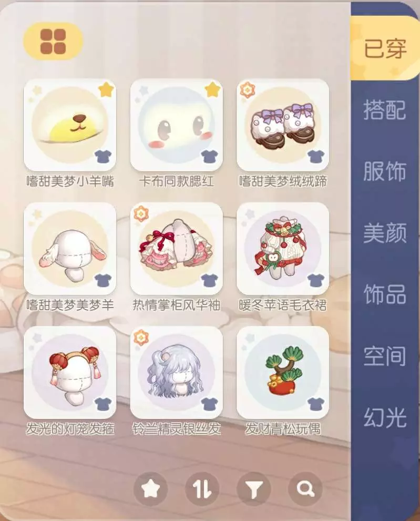This screenshot has height=521, width=420.
Task: Select the 发光的灯笼发箍 item
Action: (70, 372)
